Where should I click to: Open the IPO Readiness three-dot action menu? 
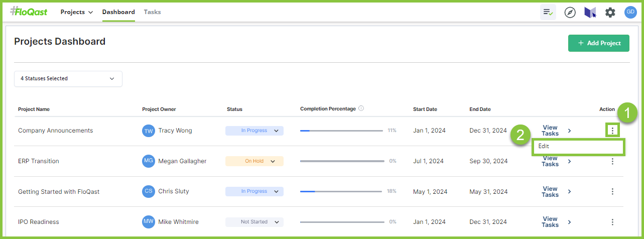pyautogui.click(x=612, y=222)
